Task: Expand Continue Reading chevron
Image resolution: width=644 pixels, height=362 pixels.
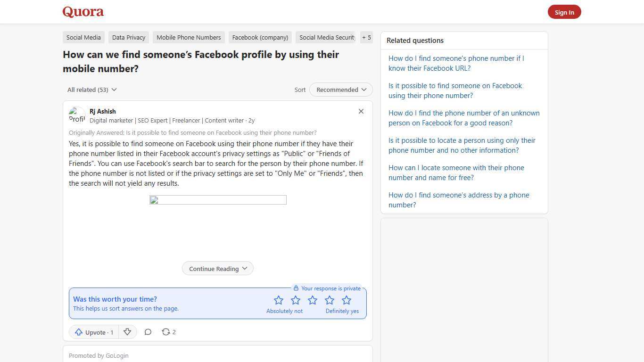Action: [x=244, y=268]
